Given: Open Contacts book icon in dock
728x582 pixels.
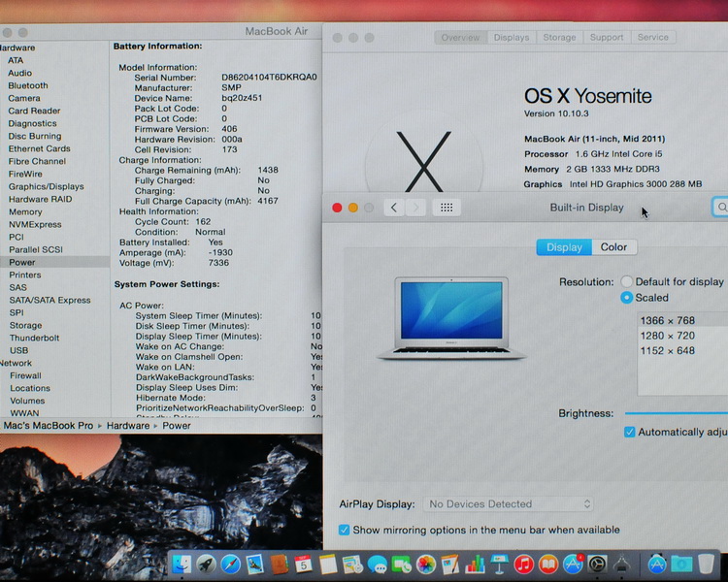Looking at the screenshot, I should click(x=279, y=565).
